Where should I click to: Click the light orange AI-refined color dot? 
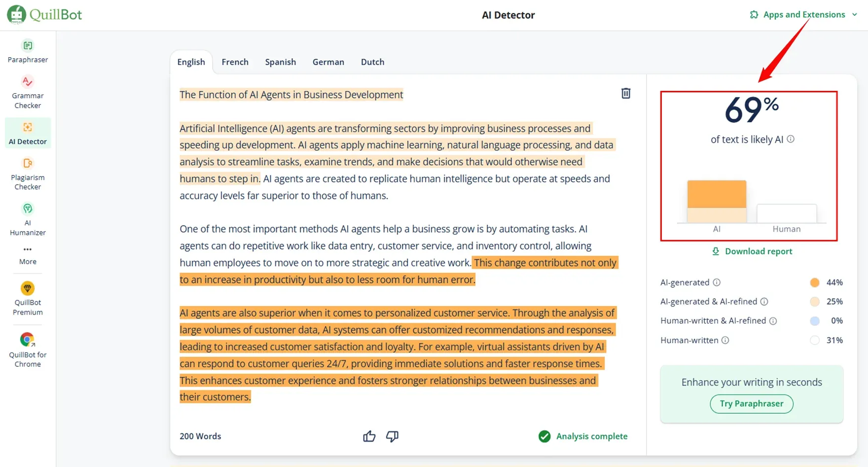click(815, 302)
